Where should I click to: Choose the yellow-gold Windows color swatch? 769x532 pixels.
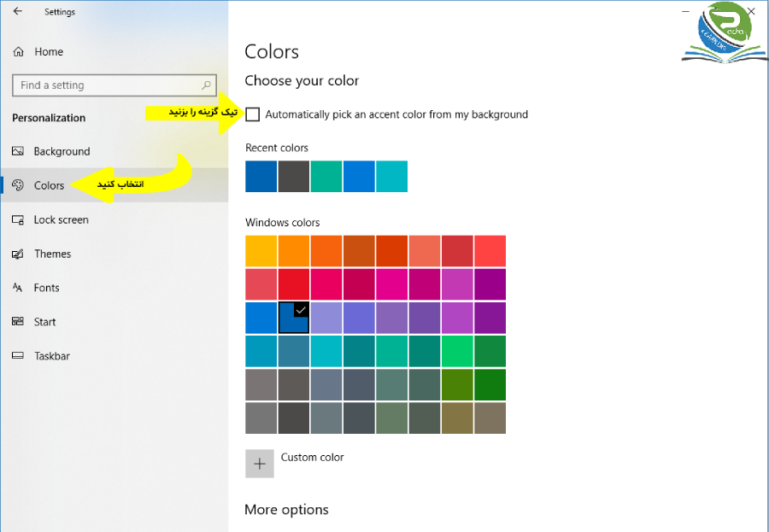(x=261, y=251)
